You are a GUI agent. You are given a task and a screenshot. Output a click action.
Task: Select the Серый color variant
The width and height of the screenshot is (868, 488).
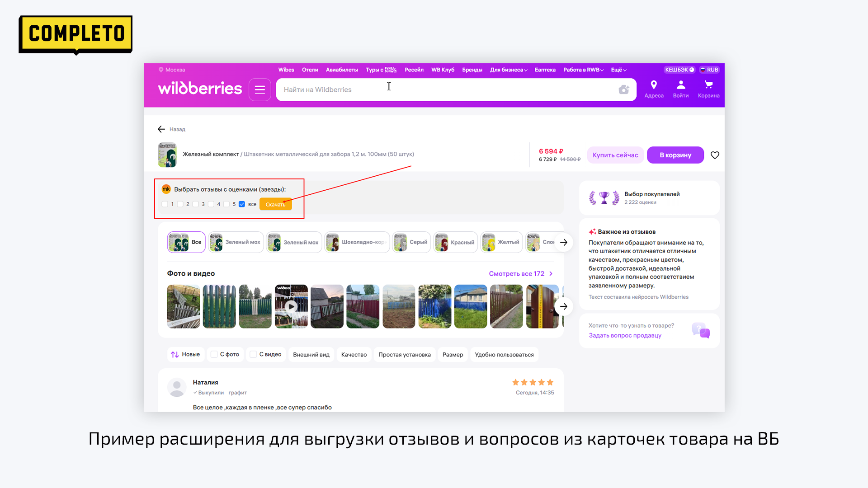[x=411, y=242]
